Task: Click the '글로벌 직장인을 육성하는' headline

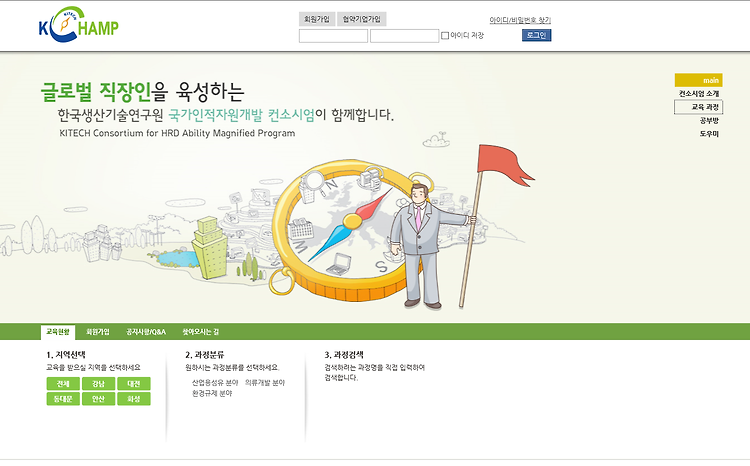Action: [143, 91]
